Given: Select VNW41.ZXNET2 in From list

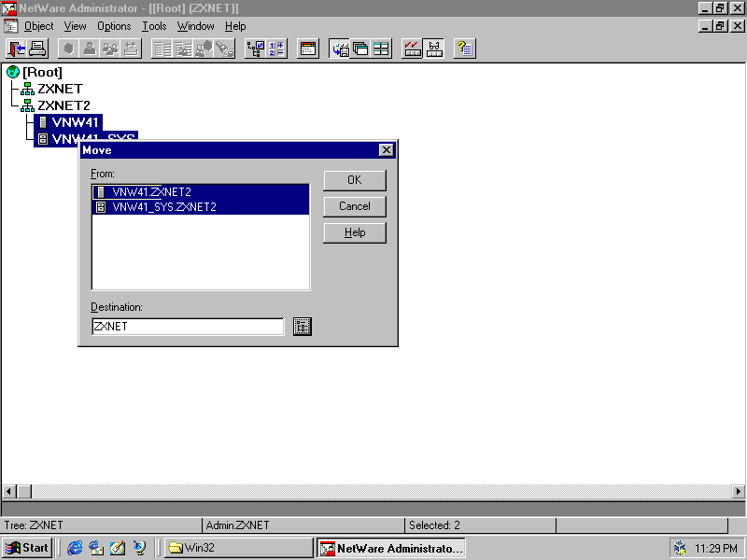Looking at the screenshot, I should (x=201, y=192).
